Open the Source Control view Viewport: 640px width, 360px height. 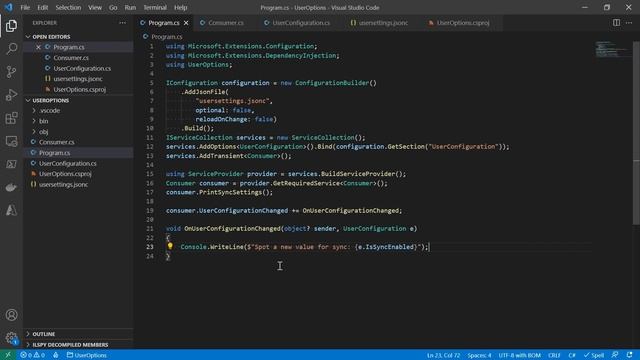(x=11, y=72)
